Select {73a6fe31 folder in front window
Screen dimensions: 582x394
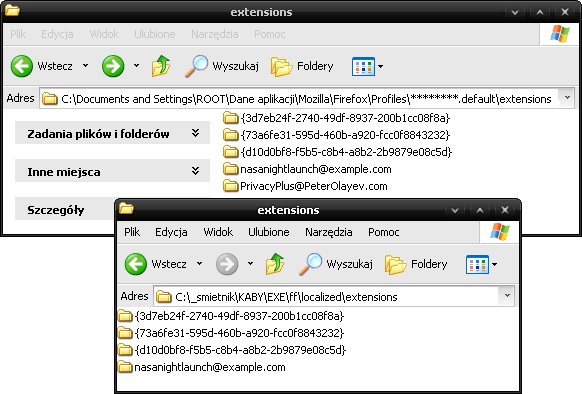pos(231,333)
